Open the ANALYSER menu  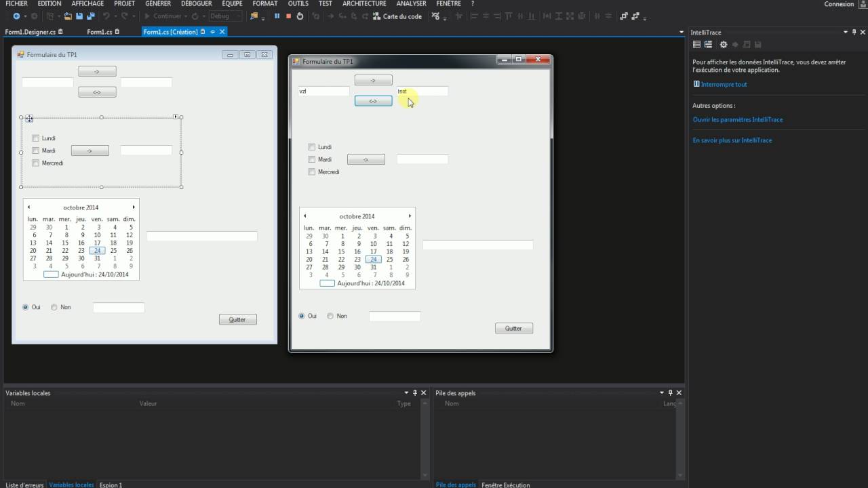[411, 4]
